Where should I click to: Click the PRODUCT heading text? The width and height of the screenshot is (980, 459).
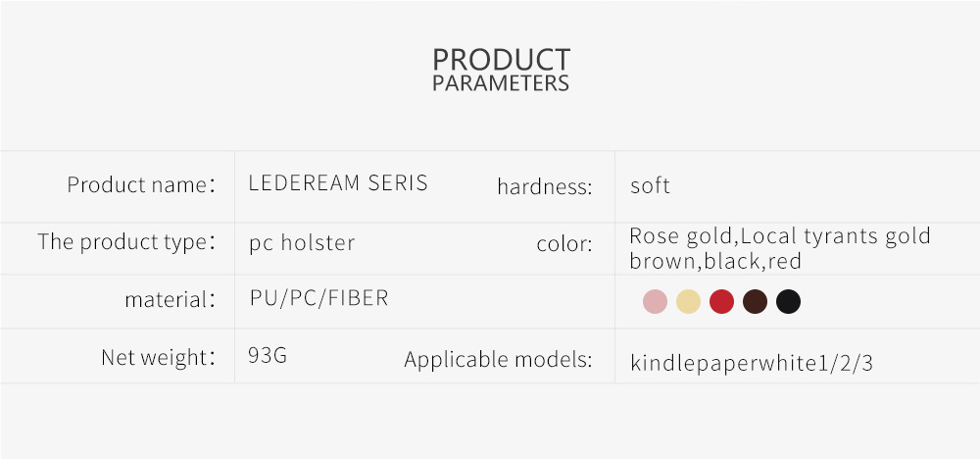(501, 60)
